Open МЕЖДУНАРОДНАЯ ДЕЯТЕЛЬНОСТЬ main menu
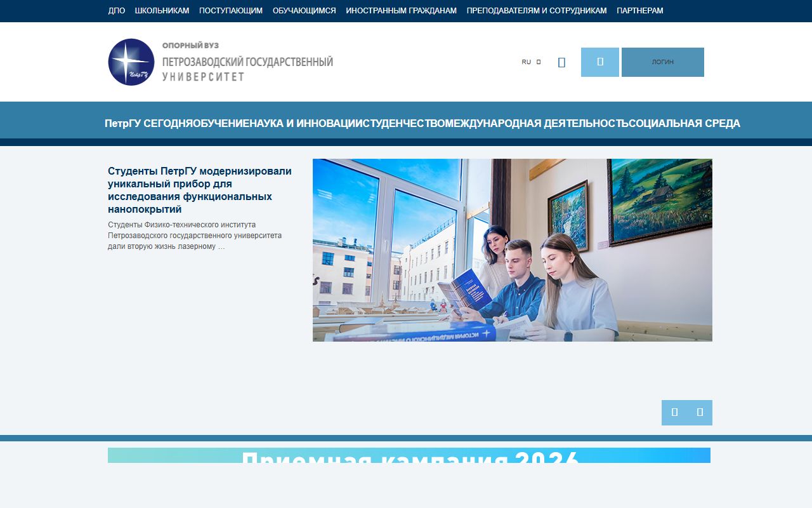Image resolution: width=812 pixels, height=508 pixels. pos(537,123)
